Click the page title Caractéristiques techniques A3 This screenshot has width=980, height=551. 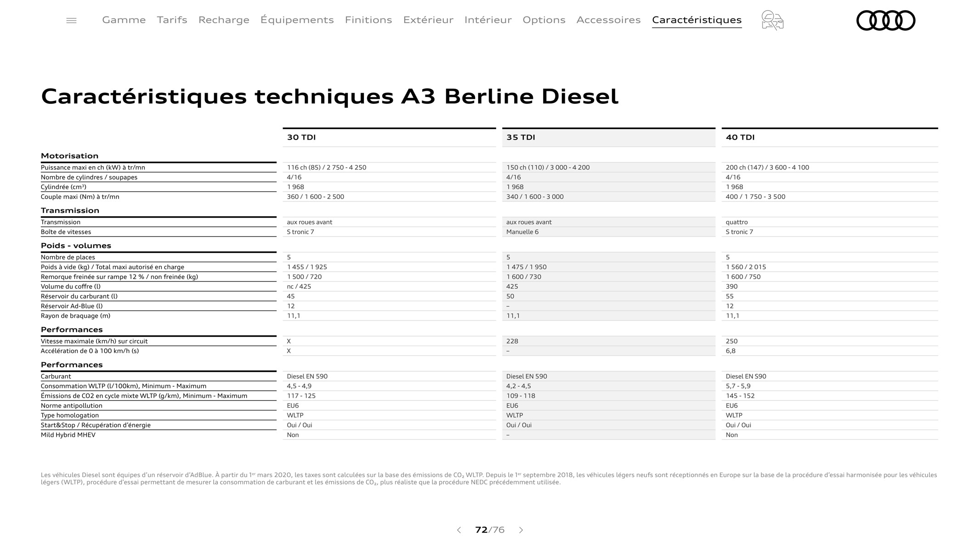[329, 96]
